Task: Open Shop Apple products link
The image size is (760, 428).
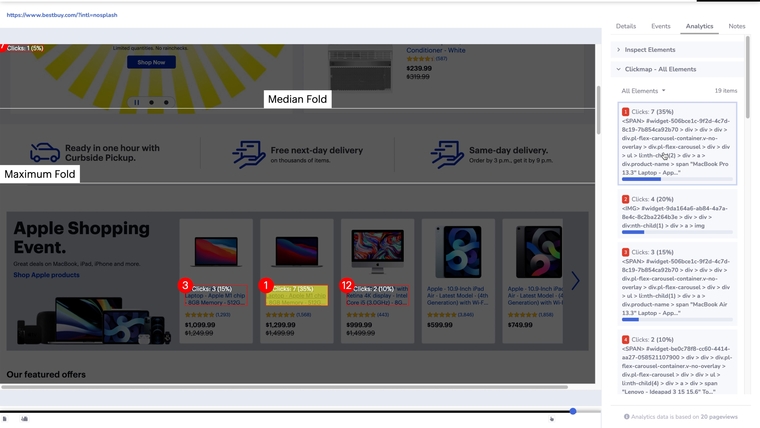Action: pyautogui.click(x=47, y=275)
